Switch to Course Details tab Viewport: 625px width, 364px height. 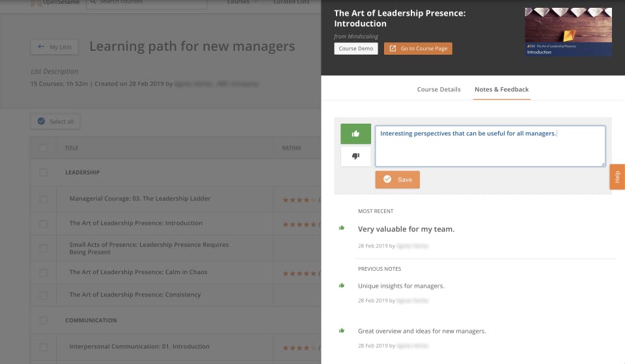click(x=439, y=89)
